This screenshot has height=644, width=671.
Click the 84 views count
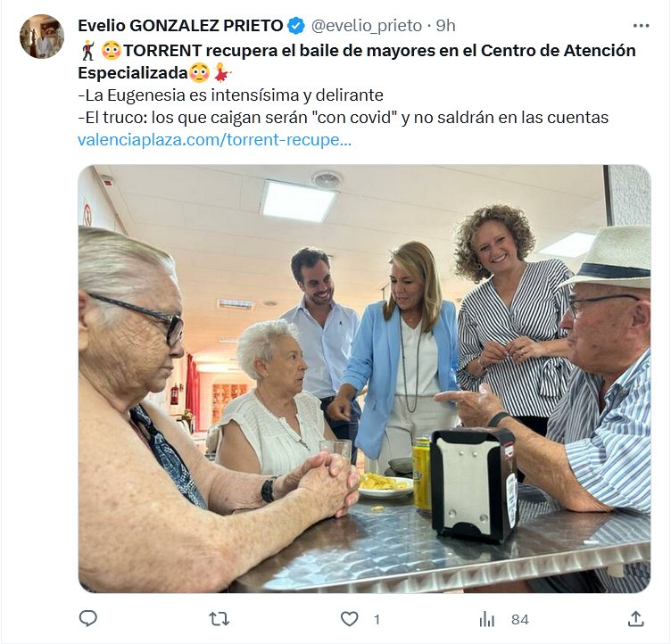pyautogui.click(x=520, y=619)
